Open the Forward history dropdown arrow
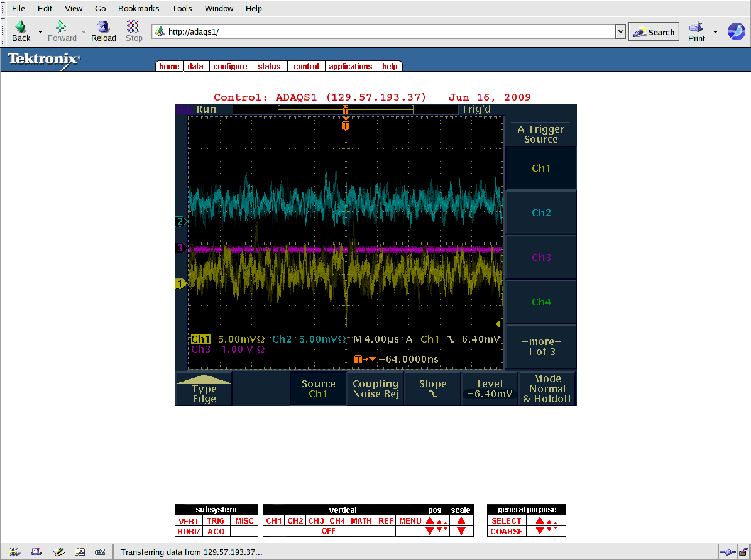Viewport: 751px width, 560px height. (x=84, y=32)
